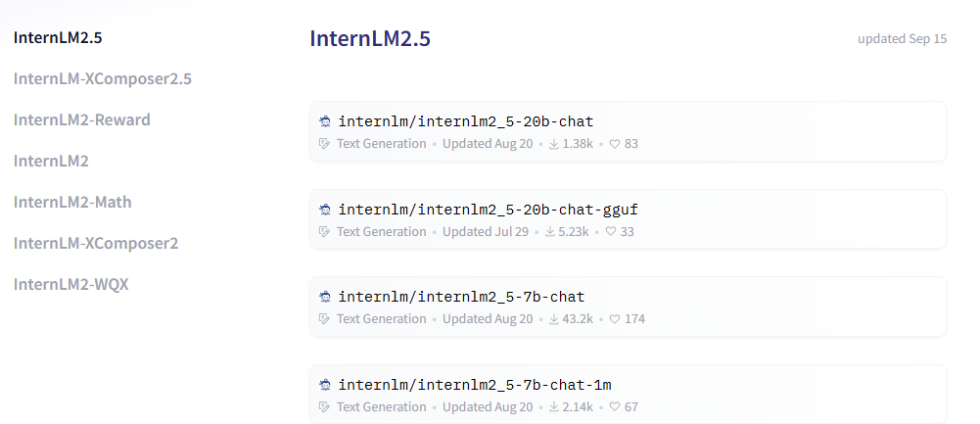
Task: Click the Text Generation tag icon on internlm2_5-20b-chat
Action: [325, 144]
